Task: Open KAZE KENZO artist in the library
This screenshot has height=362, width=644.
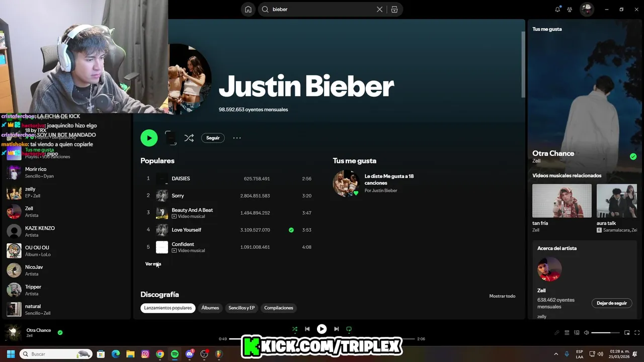Action: [65, 231]
